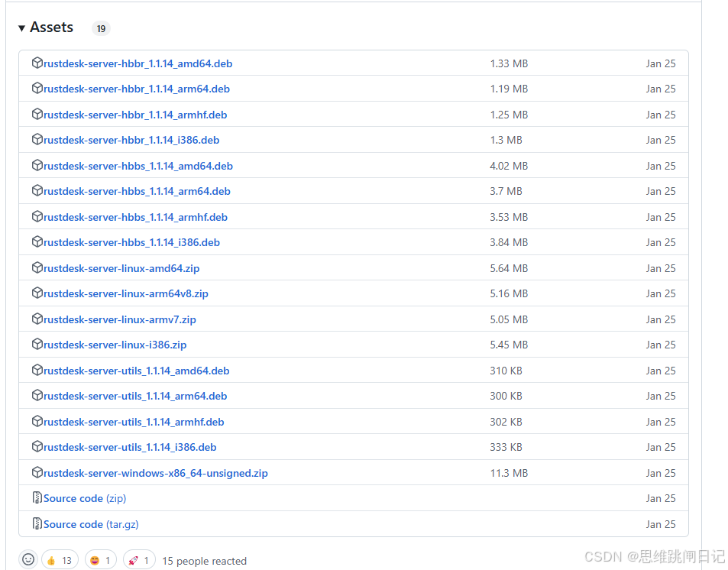This screenshot has height=570, width=728.
Task: Click the Assets heading text
Action: 51,28
